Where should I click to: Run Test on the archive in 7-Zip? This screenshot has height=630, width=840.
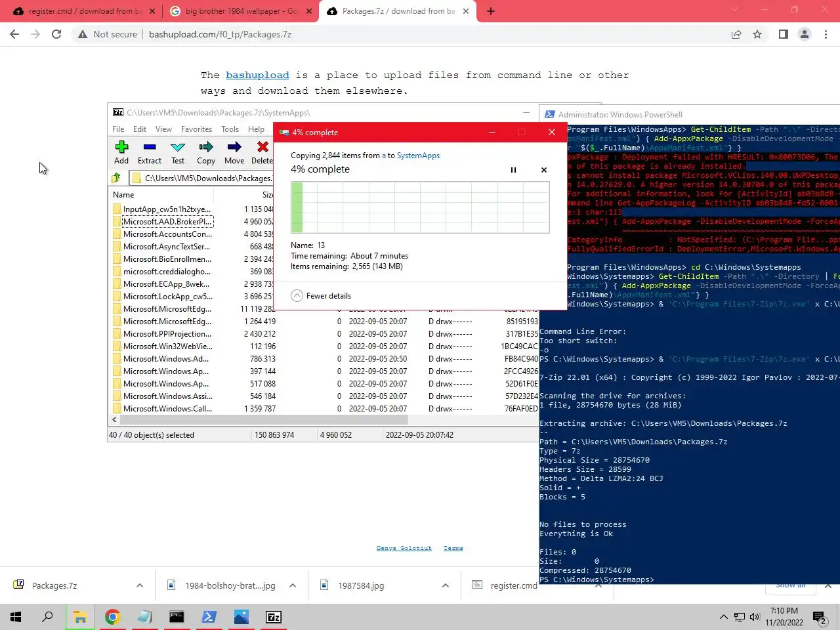click(x=178, y=152)
